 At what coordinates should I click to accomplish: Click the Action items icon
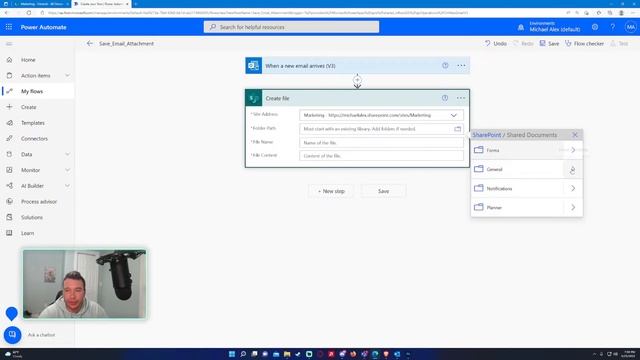(9, 76)
